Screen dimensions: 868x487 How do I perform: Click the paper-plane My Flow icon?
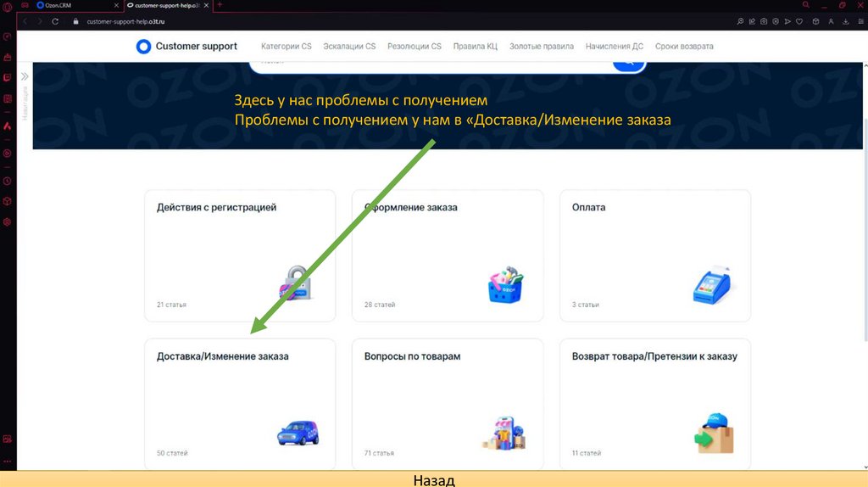coord(787,21)
